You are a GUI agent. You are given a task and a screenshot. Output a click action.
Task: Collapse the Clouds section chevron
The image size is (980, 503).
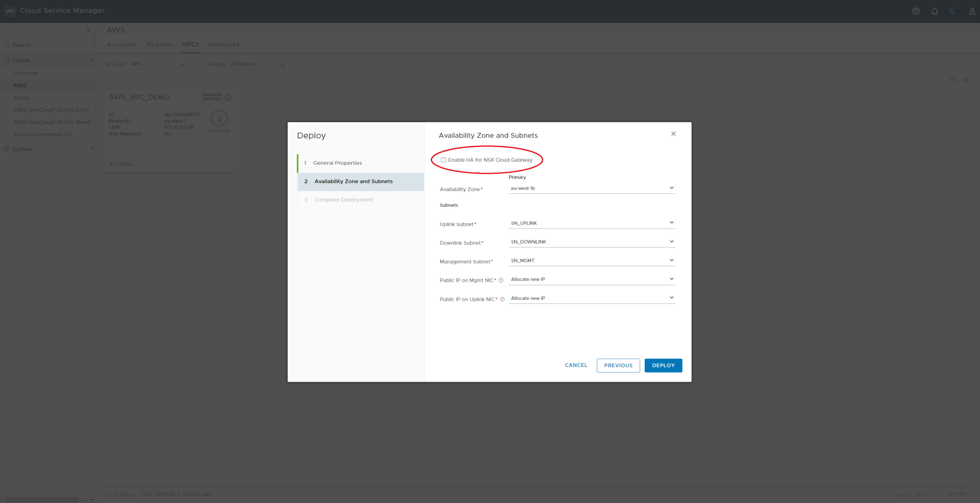point(92,60)
